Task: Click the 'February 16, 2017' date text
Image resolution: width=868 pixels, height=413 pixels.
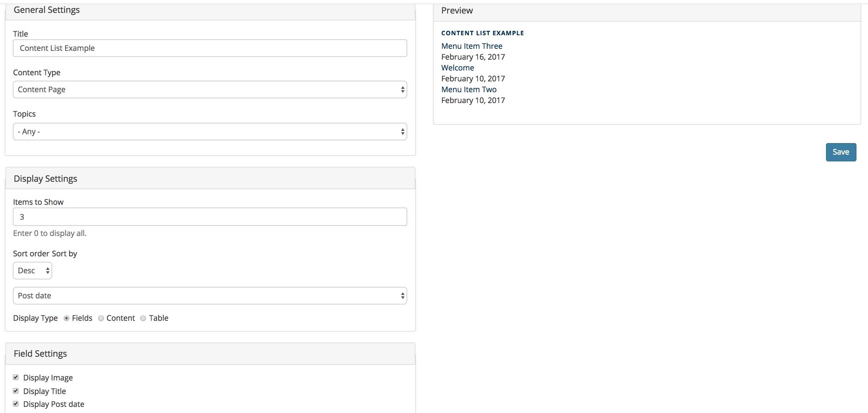Action: point(473,57)
